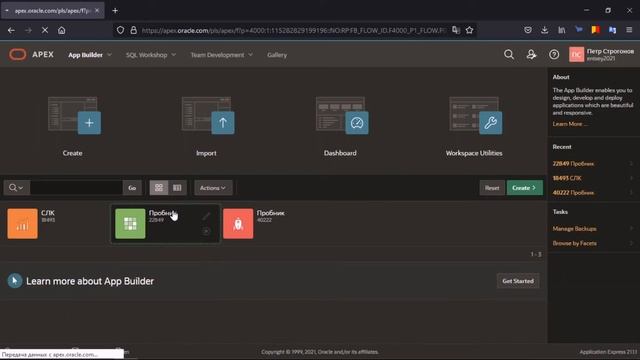Click the green Create button
This screenshot has height=360, width=640.
[524, 188]
